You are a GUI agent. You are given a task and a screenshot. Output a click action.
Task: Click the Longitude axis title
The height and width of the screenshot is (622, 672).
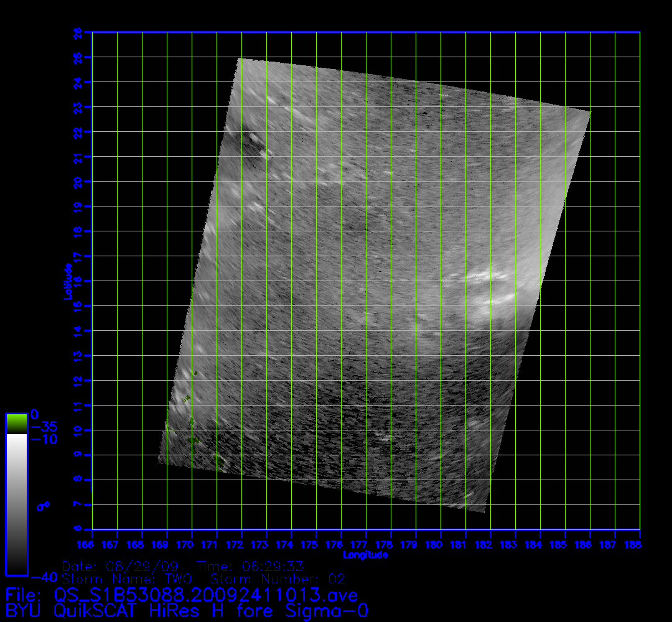365,555
